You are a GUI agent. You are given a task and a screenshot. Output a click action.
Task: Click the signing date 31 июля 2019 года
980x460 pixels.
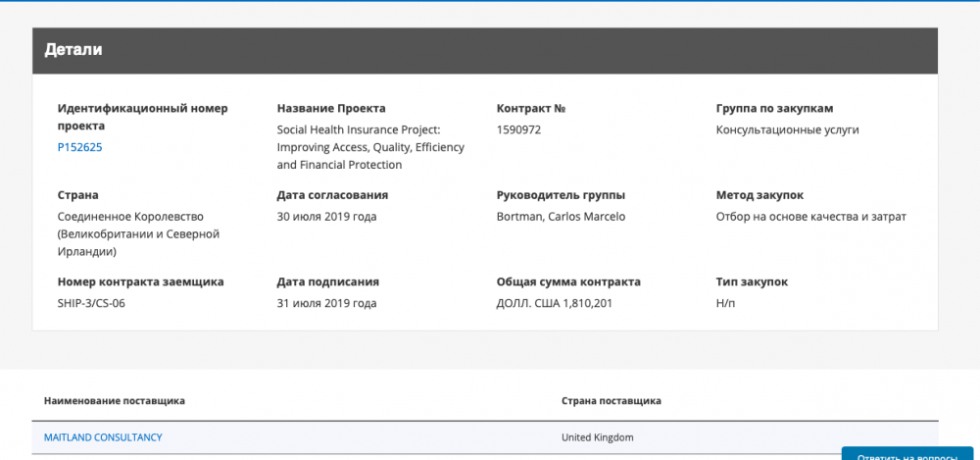(x=327, y=303)
